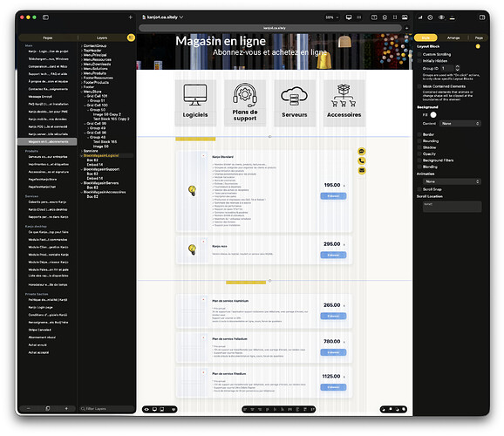The image size is (504, 436).
Task: Toggle Mask Contained Elements checkbox
Action: pyautogui.click(x=419, y=86)
